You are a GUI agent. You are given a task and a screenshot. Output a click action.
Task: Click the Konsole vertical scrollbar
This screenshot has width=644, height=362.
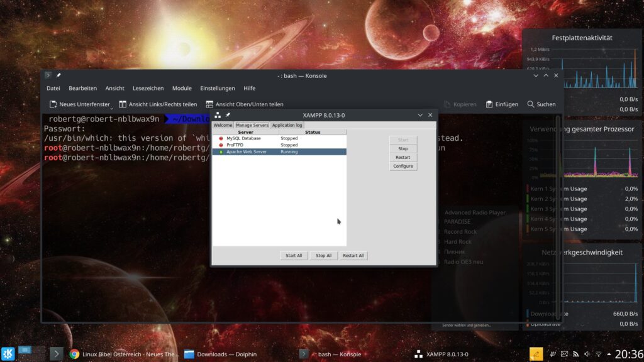(558, 217)
